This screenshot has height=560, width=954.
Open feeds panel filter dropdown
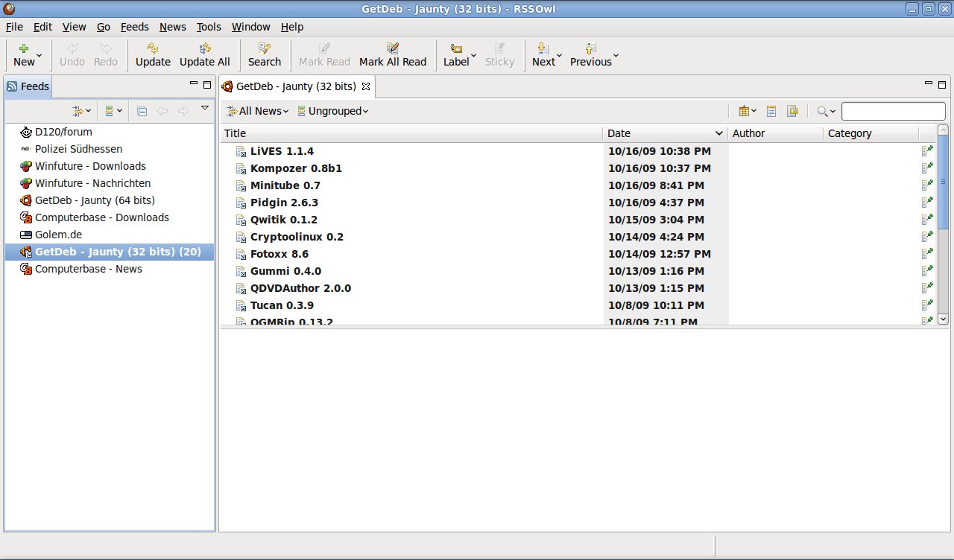click(x=81, y=111)
